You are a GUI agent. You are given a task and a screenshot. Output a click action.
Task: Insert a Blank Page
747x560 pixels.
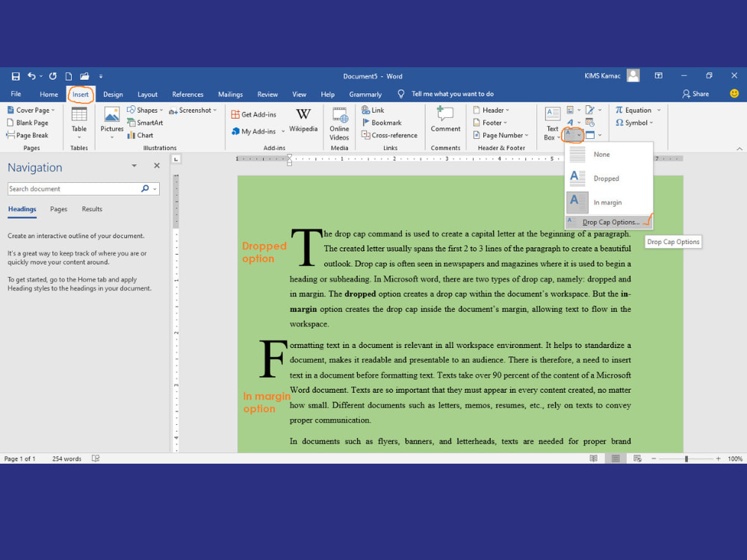click(28, 123)
